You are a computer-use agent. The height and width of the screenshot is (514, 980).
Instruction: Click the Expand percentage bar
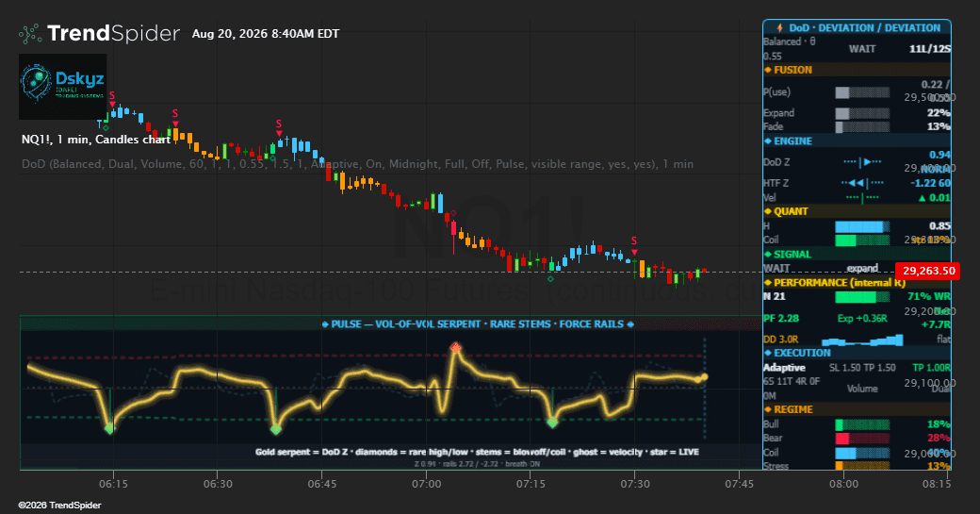click(862, 113)
